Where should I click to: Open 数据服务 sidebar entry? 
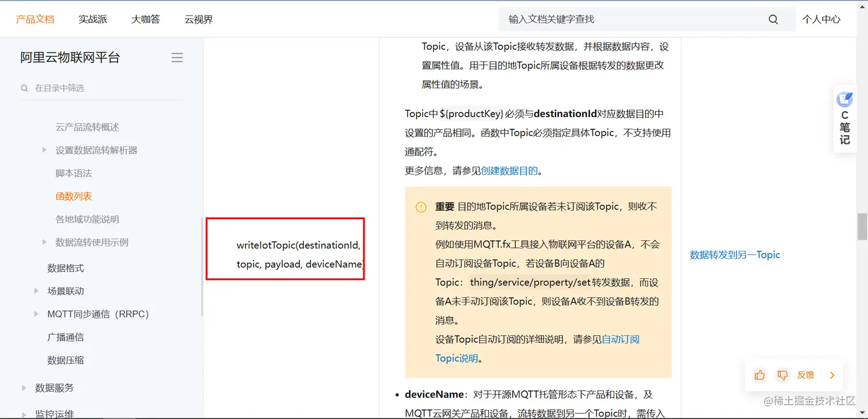(55, 388)
